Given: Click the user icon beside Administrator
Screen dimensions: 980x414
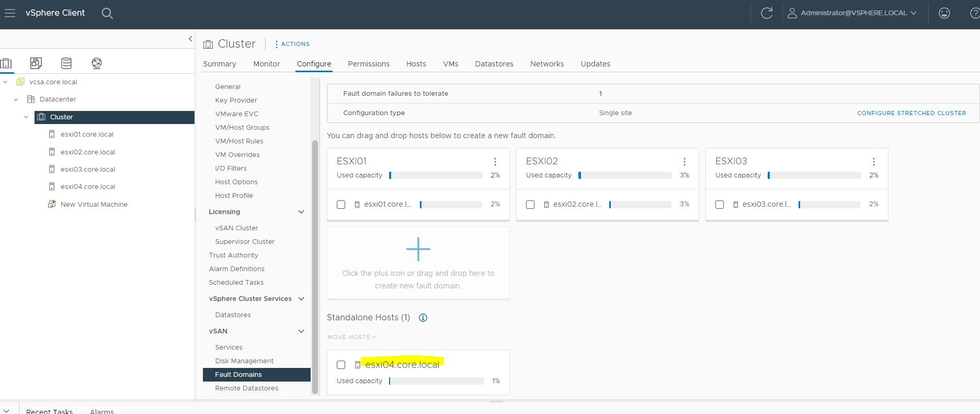Looking at the screenshot, I should [792, 13].
